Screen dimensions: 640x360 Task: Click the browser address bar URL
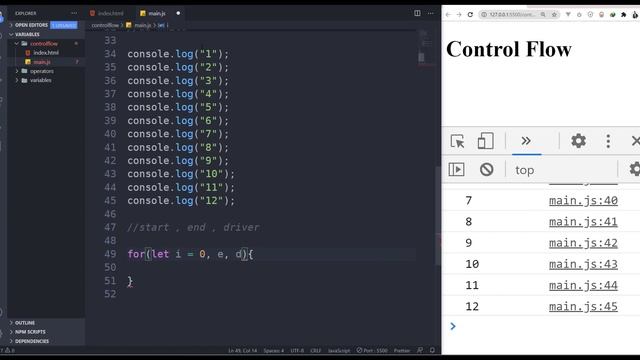[x=512, y=14]
